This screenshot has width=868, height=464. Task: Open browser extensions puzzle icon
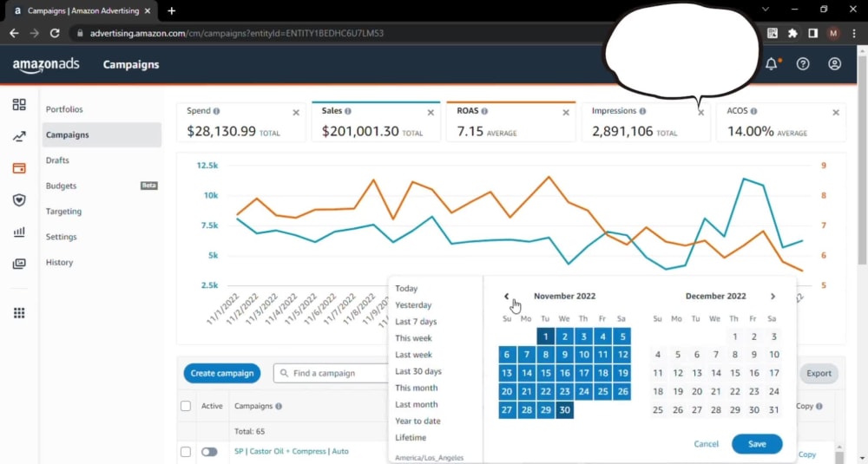click(792, 33)
